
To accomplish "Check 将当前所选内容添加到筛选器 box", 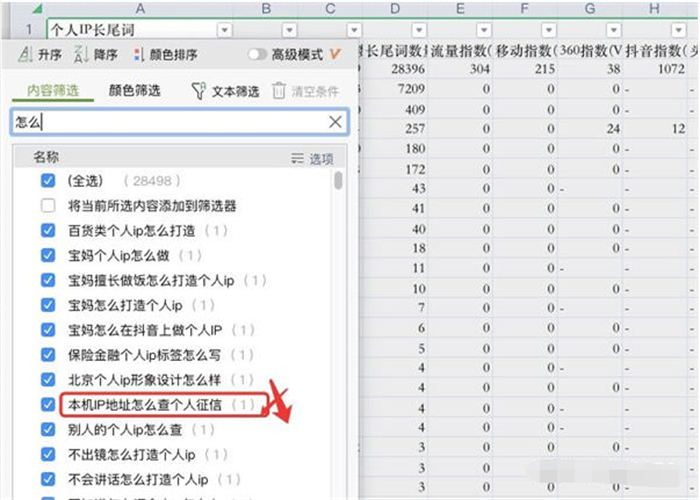I will [x=48, y=205].
